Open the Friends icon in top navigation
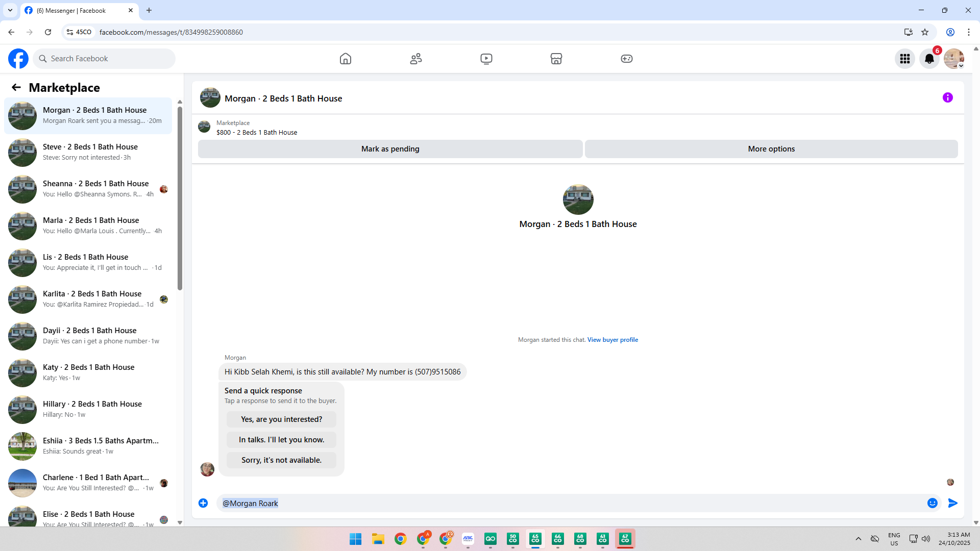 click(x=416, y=59)
